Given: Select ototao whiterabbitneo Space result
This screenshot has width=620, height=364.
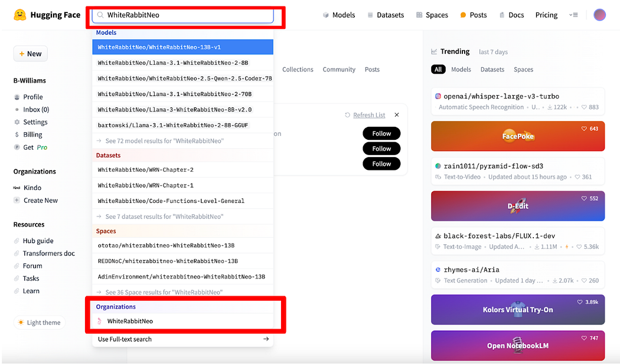Looking at the screenshot, I should [182, 245].
